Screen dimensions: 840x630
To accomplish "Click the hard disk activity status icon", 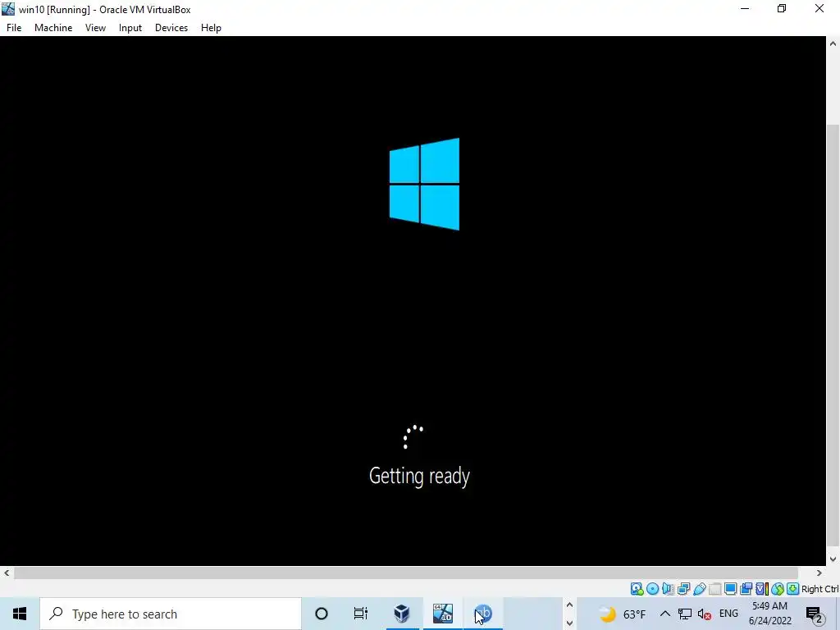I will 637,589.
